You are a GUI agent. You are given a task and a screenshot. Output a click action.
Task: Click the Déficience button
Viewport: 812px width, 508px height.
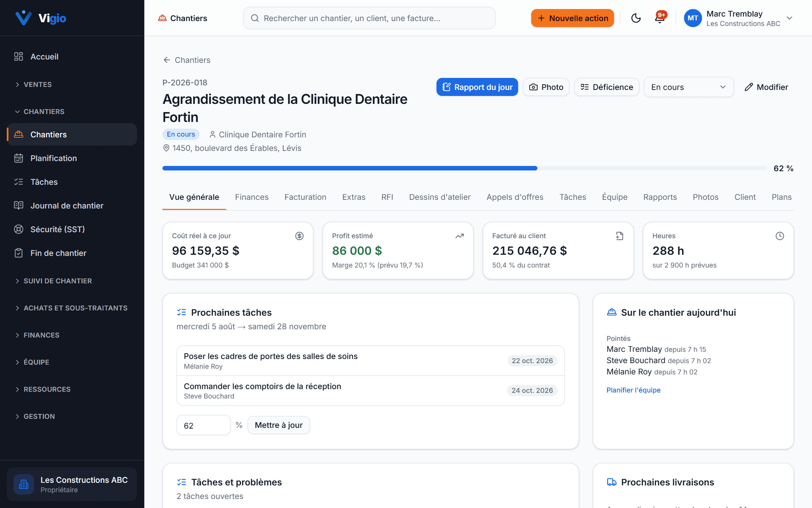click(606, 87)
